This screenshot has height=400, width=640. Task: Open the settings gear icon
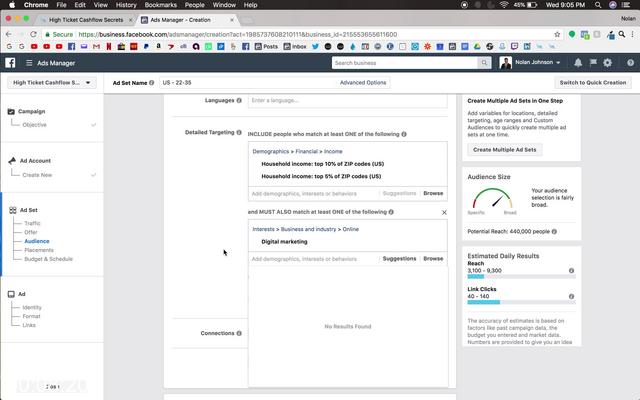(x=607, y=62)
